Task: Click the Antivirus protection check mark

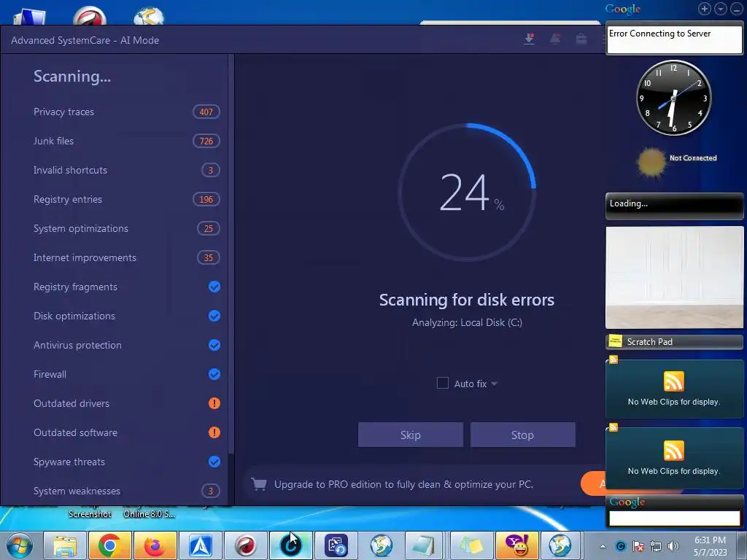Action: [214, 345]
